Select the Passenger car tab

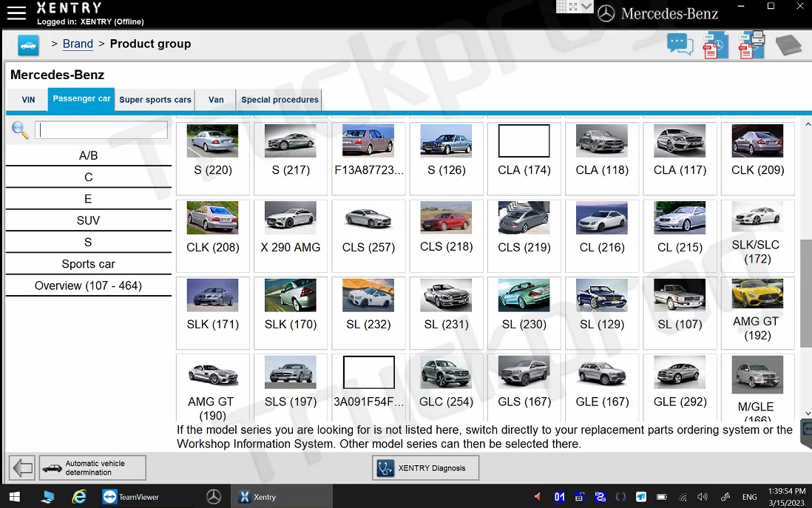click(81, 99)
